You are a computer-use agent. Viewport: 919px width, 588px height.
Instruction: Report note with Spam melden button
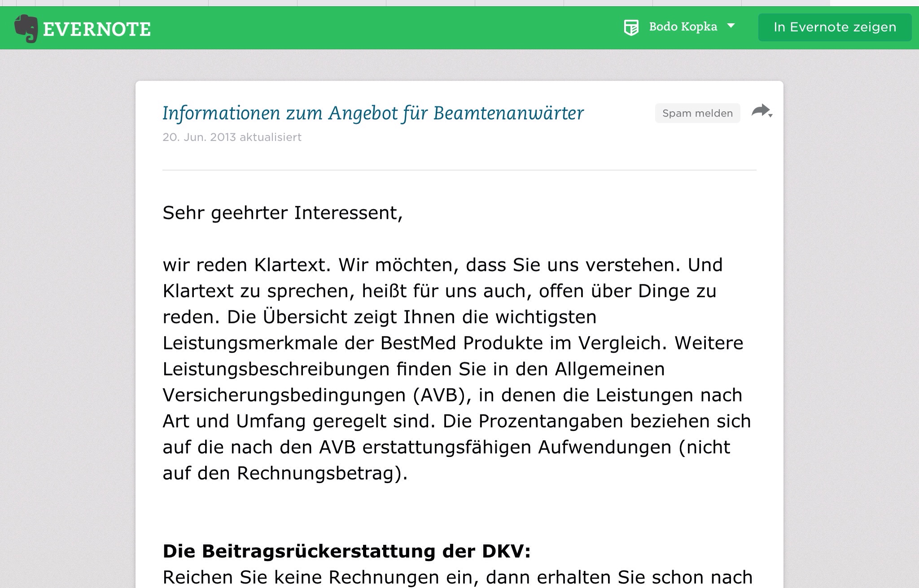coord(697,113)
